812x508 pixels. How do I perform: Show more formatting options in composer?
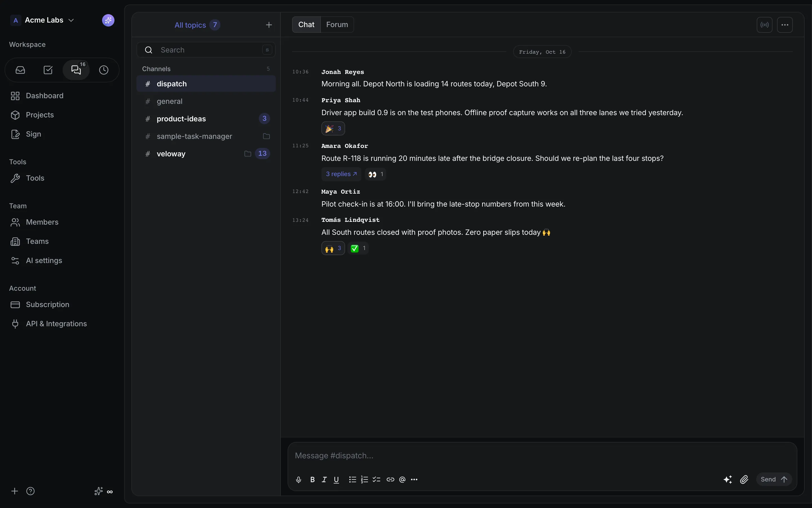click(x=414, y=479)
